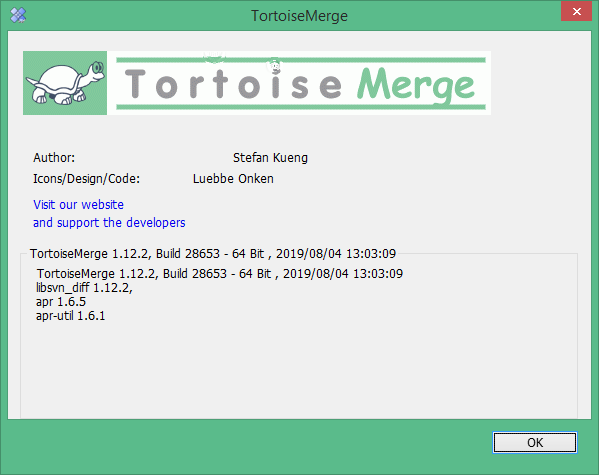Viewport: 599px width, 475px height.
Task: Click the group box version header text
Action: 213,253
